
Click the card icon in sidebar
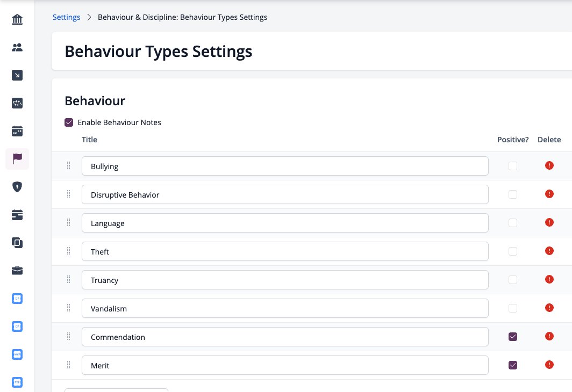(17, 215)
